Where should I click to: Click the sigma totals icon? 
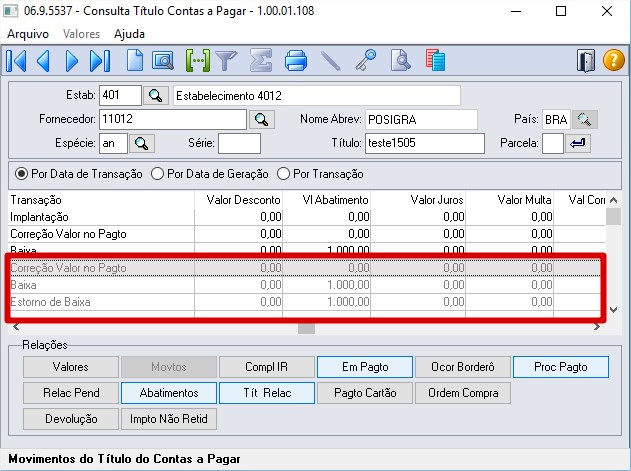coord(261,61)
